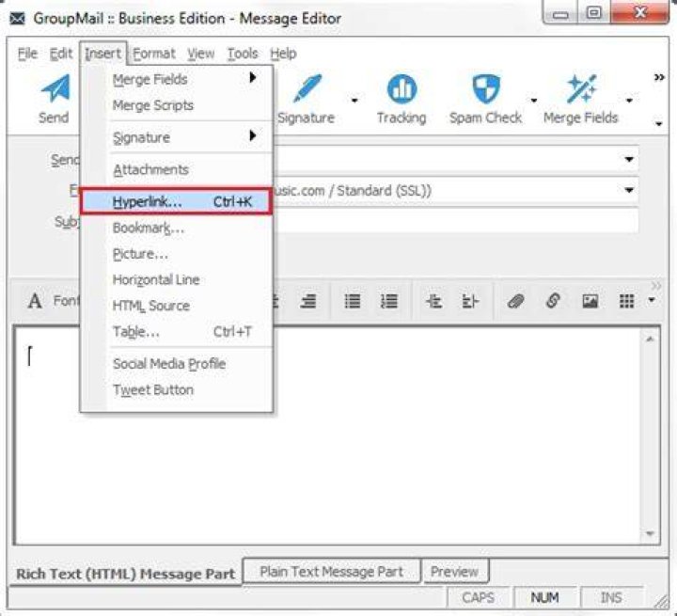The height and width of the screenshot is (616, 677).
Task: Click the decrease indent icon
Action: 433,301
